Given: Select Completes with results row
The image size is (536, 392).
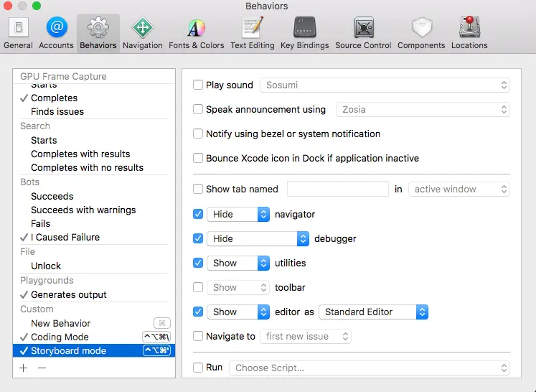Looking at the screenshot, I should coord(94,154).
